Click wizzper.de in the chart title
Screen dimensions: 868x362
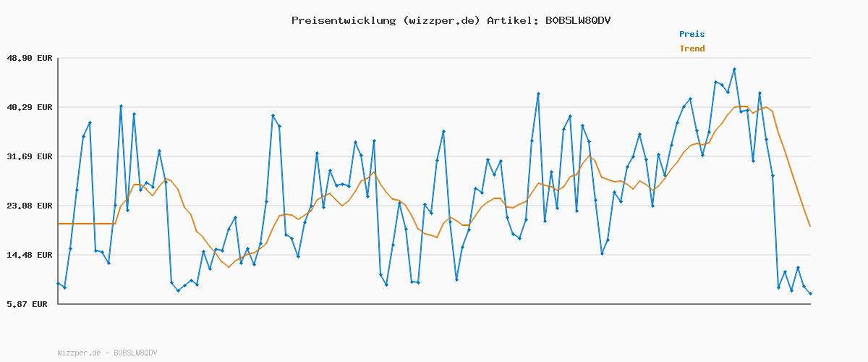(440, 20)
